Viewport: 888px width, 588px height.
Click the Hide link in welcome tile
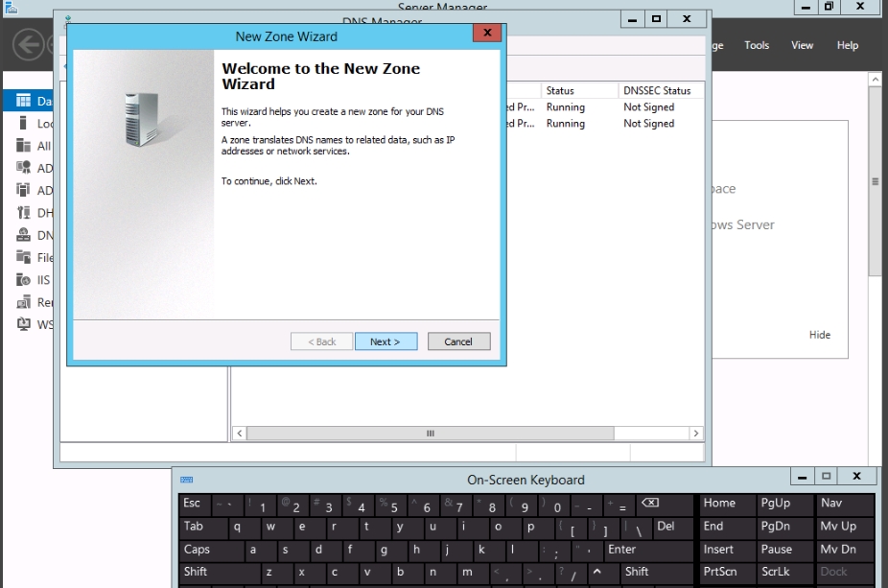[x=819, y=335]
